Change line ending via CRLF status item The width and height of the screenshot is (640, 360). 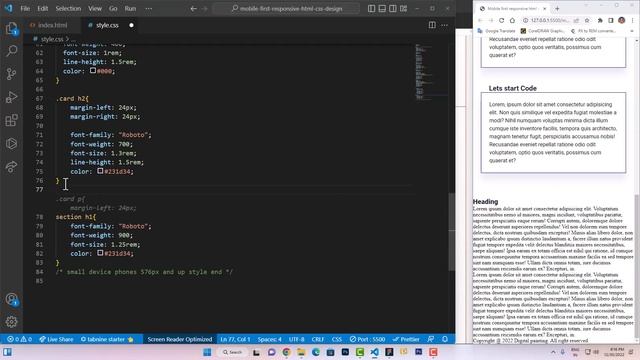(318, 339)
